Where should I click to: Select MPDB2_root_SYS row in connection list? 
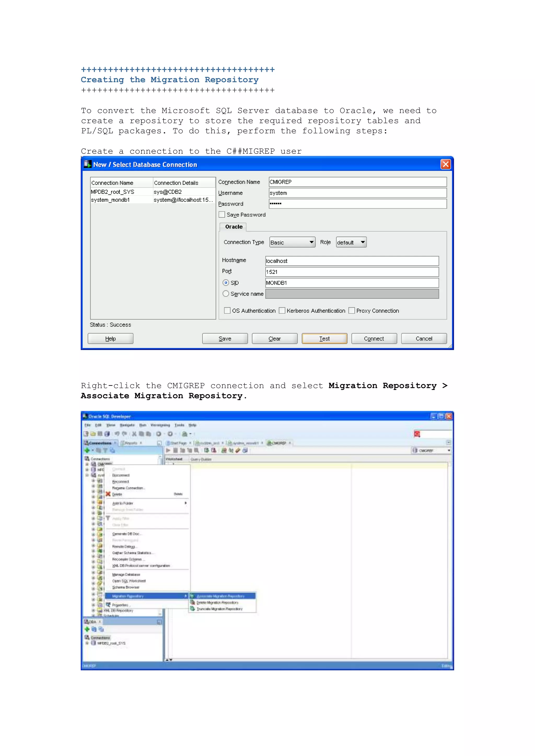click(153, 192)
